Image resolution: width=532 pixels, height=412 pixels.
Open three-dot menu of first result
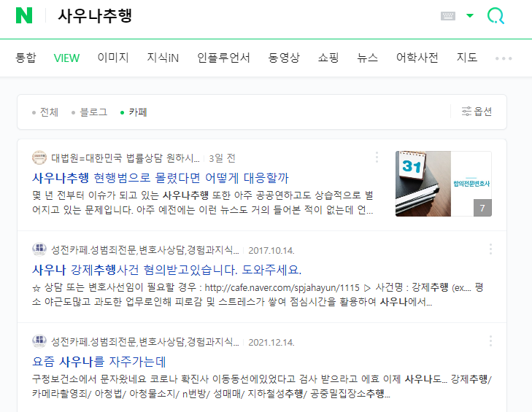[x=377, y=158]
